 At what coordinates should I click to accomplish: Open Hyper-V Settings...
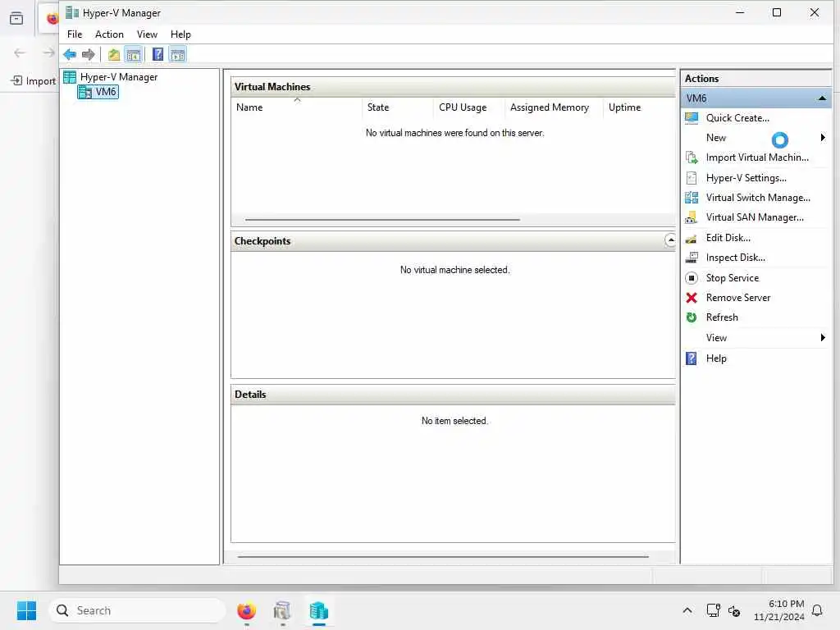tap(746, 178)
